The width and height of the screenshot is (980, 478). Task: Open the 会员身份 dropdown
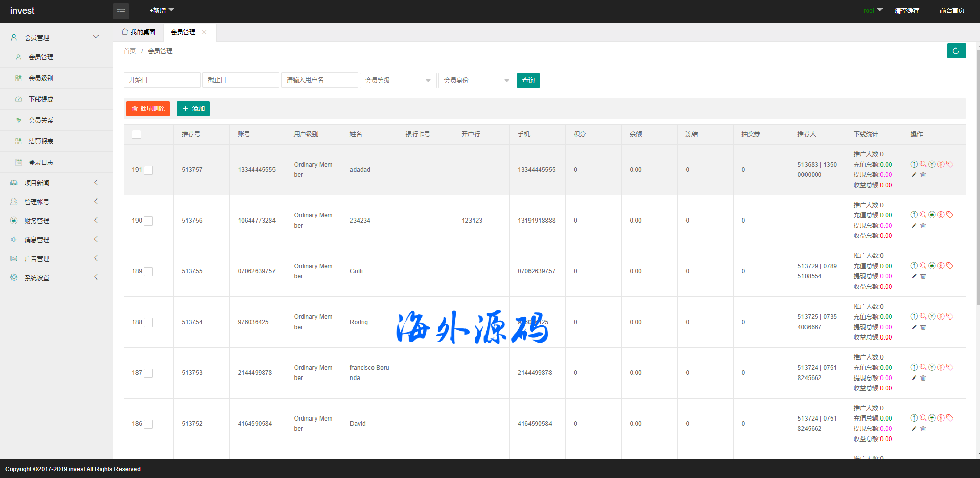pos(476,81)
